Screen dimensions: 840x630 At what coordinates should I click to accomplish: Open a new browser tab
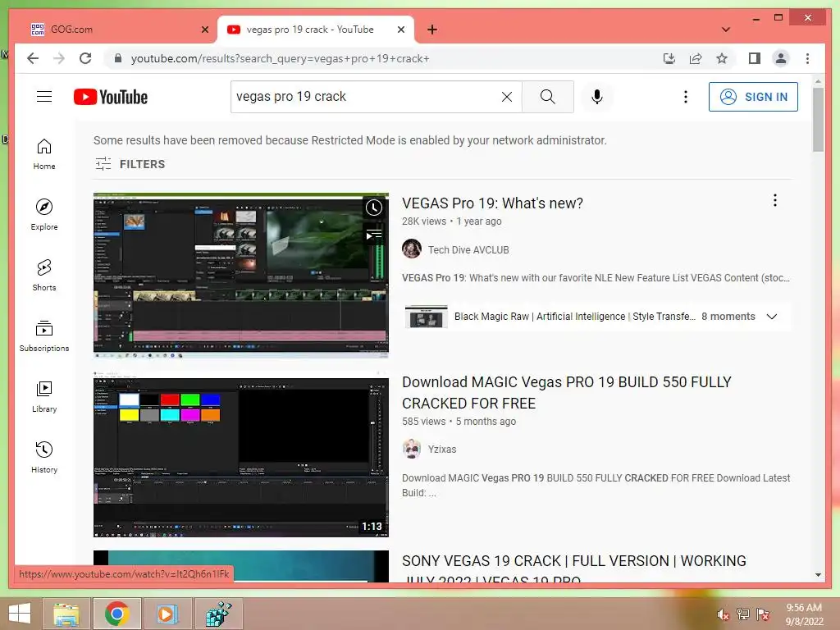(x=432, y=30)
